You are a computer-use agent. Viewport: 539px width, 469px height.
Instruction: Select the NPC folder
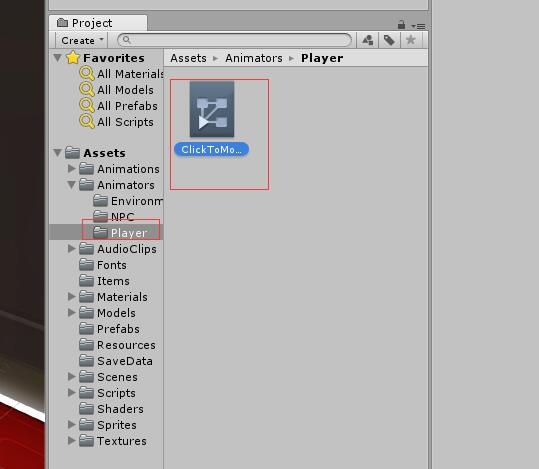113,217
